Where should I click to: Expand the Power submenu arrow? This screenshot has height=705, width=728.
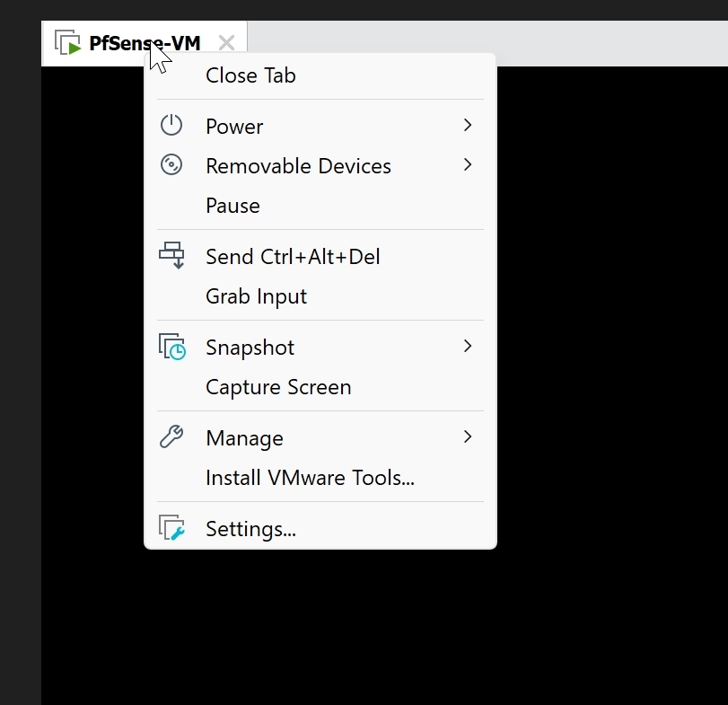468,125
